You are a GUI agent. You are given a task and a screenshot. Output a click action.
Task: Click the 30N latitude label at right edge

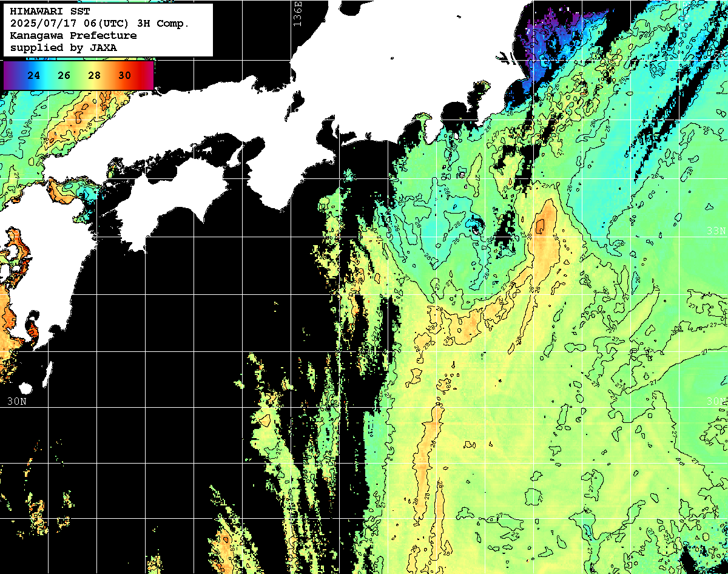click(716, 401)
